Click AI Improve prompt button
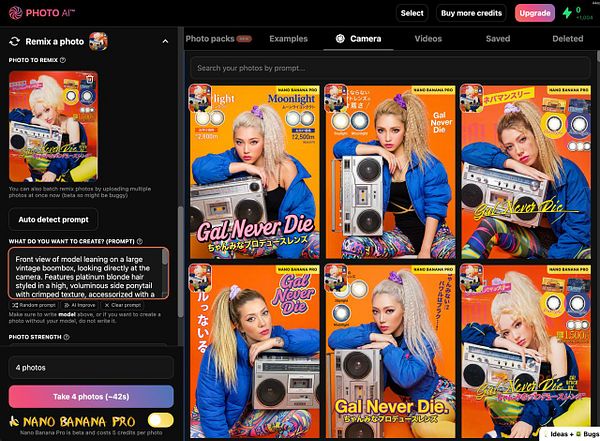The width and height of the screenshot is (600, 441). 80,305
